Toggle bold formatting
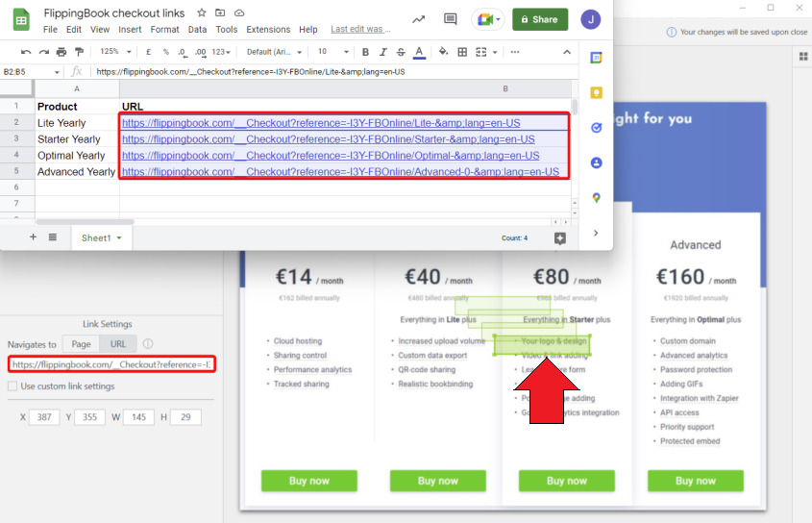812x523 pixels. pyautogui.click(x=365, y=52)
